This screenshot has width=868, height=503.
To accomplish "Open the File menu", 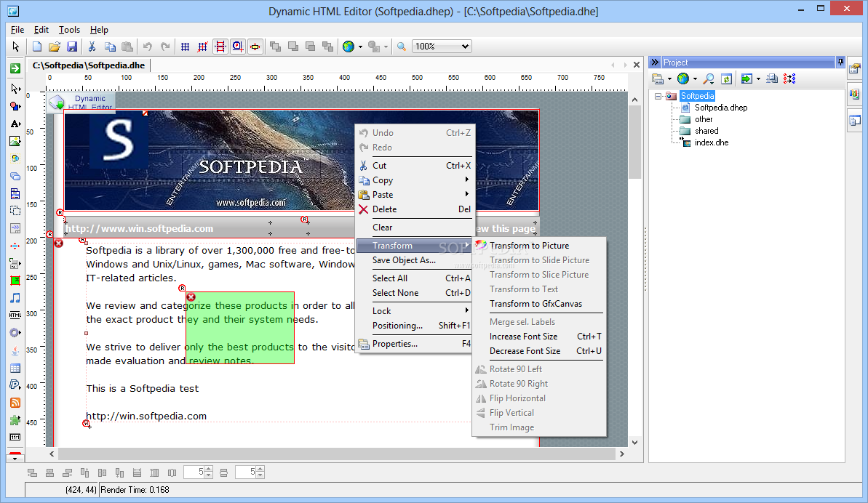I will (x=17, y=30).
